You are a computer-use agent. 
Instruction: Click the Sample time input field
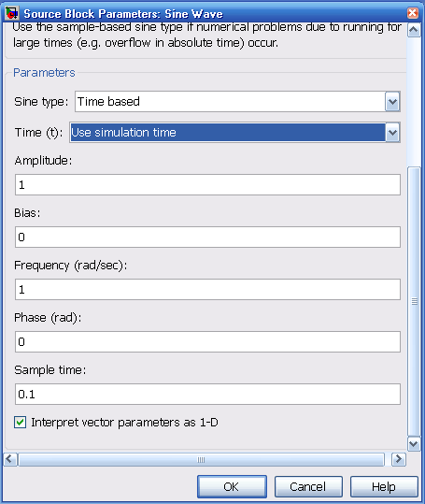[207, 394]
